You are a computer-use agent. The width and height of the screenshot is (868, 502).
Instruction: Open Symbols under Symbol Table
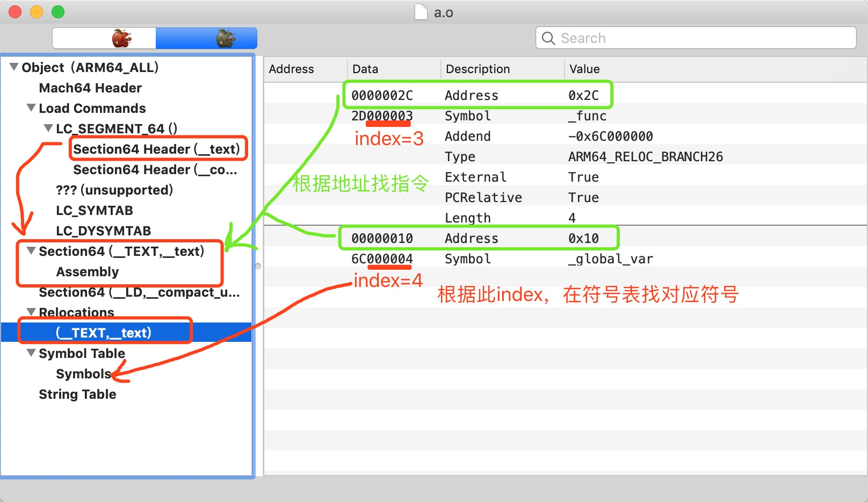tap(83, 374)
